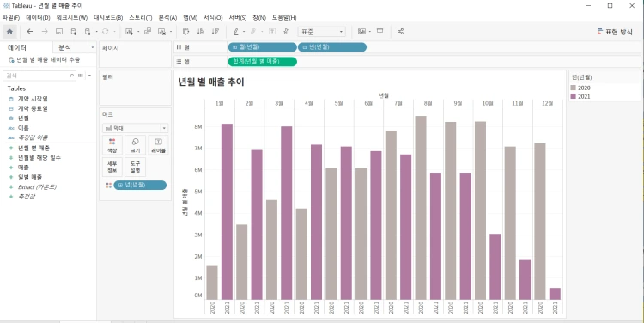The width and height of the screenshot is (644, 323).
Task: Toggle the 표현 방식 Show Me panel
Action: 615,32
